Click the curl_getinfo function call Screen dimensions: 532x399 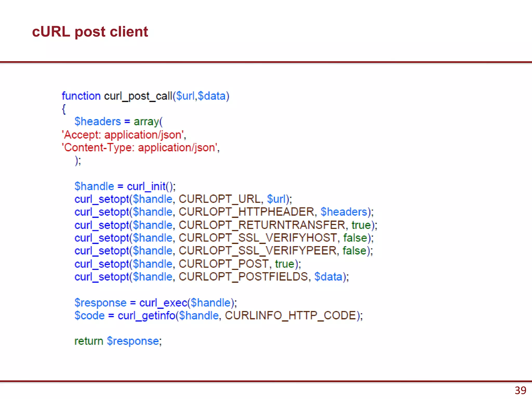146,316
